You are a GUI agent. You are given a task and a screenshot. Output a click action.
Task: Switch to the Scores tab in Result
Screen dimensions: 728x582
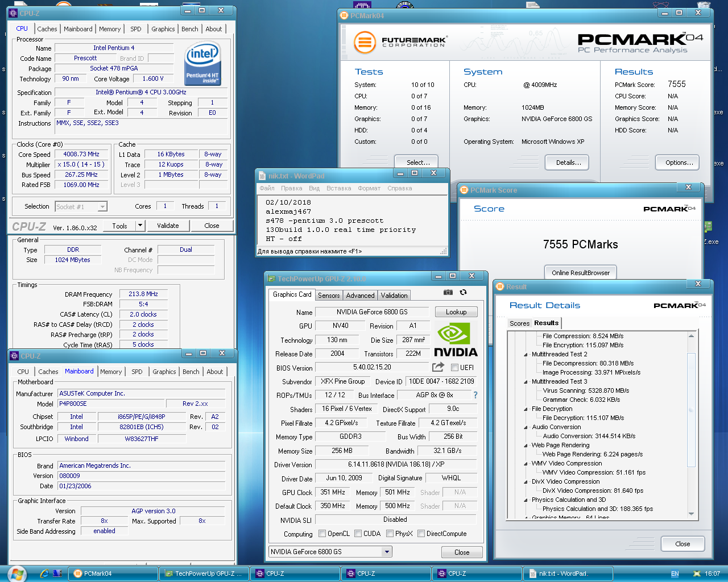click(519, 323)
